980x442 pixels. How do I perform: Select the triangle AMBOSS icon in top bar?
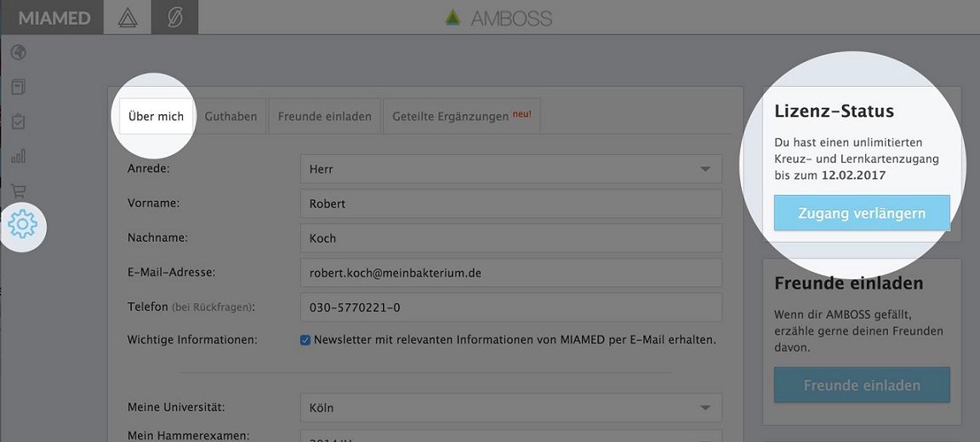tap(128, 17)
